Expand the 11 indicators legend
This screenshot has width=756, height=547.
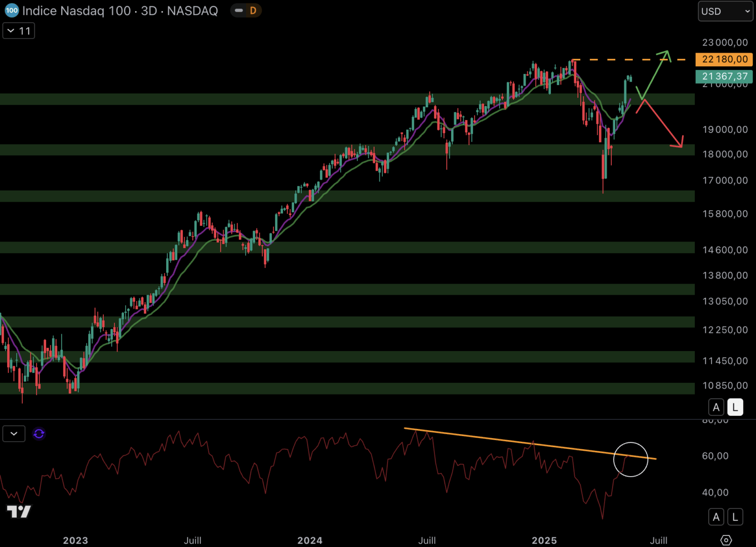pyautogui.click(x=19, y=31)
